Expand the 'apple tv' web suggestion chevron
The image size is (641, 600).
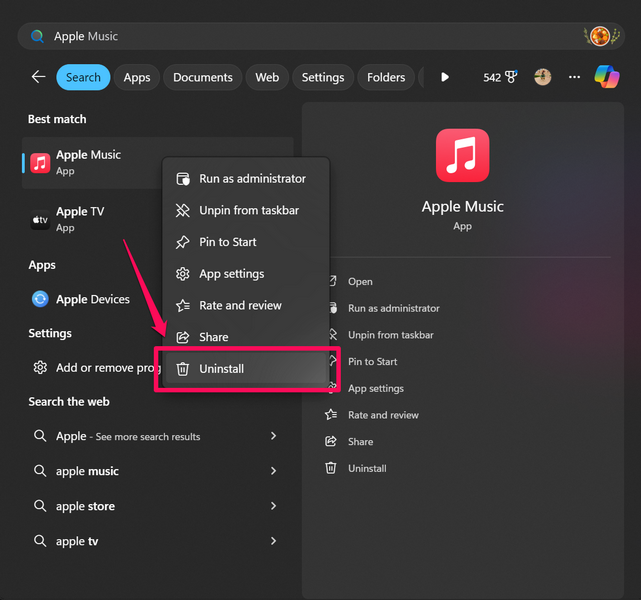tap(274, 541)
